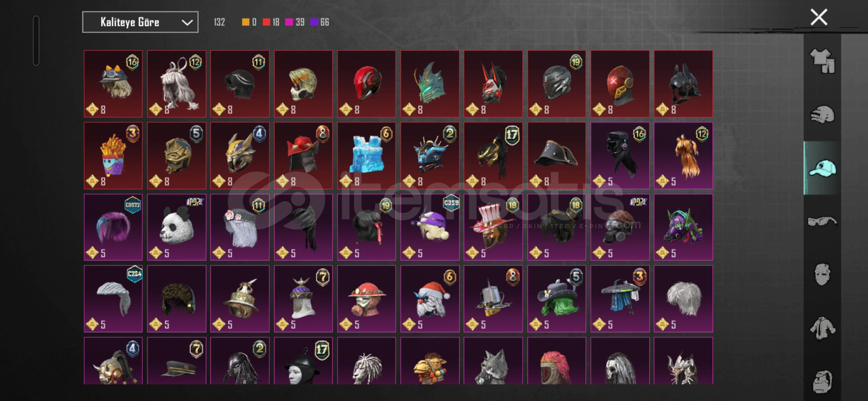Select the cap headgear category icon

pyautogui.click(x=822, y=168)
